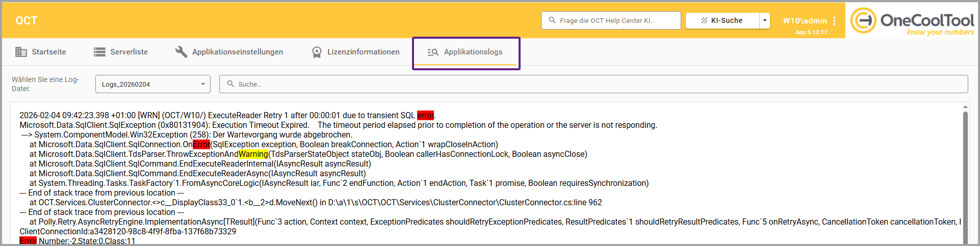The image size is (980, 246).
Task: Click the OneCoolTool logo
Action: (912, 21)
